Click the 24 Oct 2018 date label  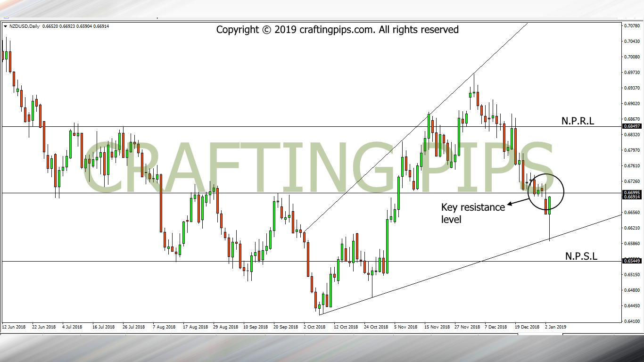376,326
